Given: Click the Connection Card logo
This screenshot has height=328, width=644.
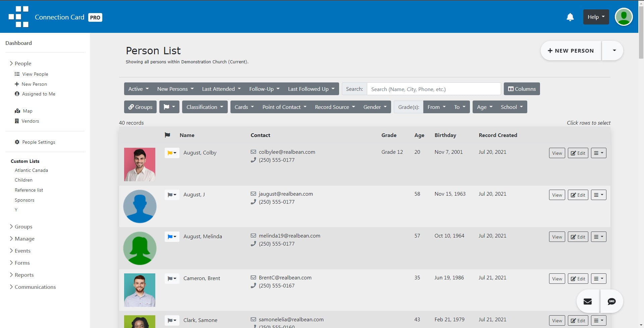Looking at the screenshot, I should click(x=18, y=17).
